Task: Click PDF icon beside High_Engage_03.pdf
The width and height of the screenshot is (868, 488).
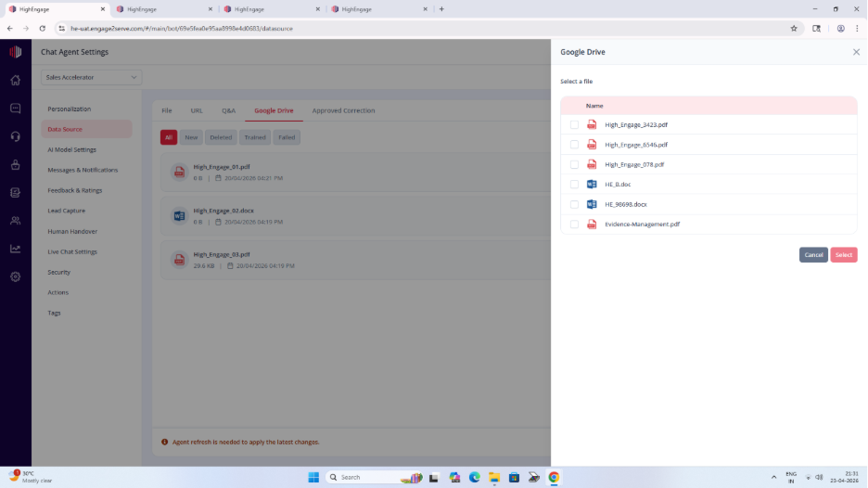Action: [x=179, y=260]
